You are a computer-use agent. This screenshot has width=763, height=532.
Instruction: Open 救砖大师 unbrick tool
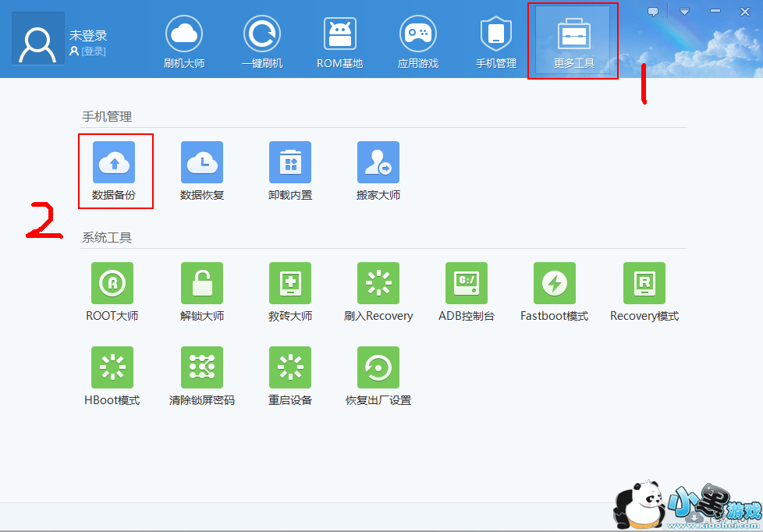coord(290,292)
